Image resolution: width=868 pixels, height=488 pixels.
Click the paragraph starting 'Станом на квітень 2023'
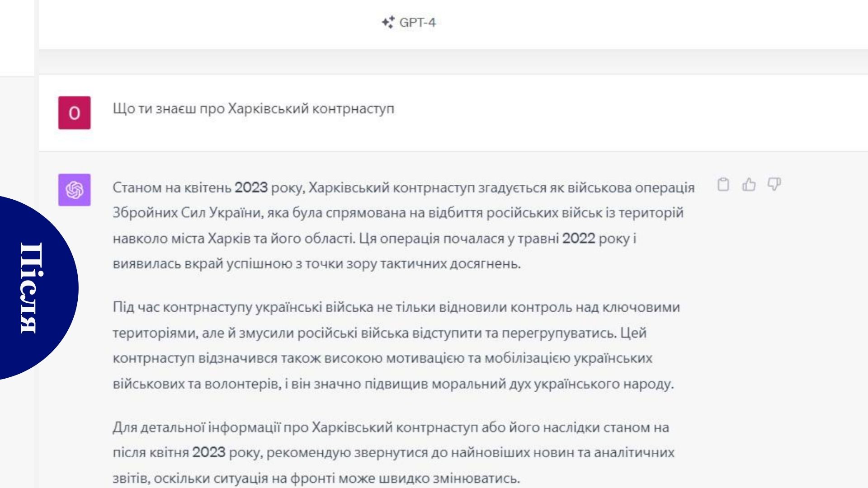(403, 225)
